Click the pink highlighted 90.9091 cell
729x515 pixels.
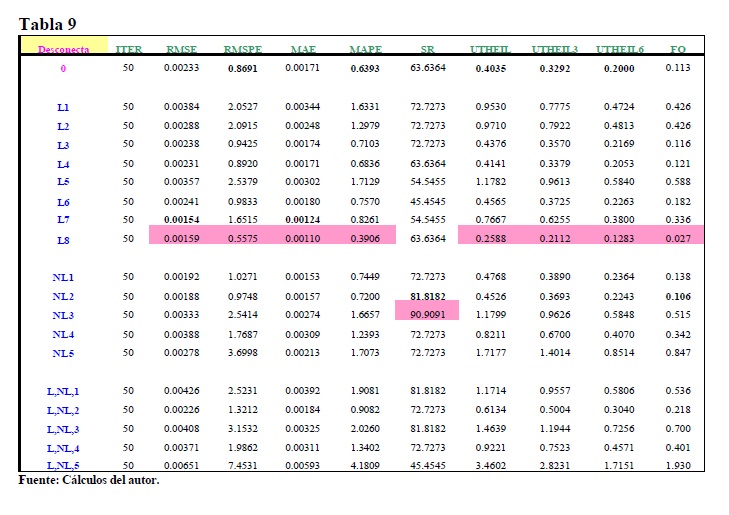(x=428, y=315)
